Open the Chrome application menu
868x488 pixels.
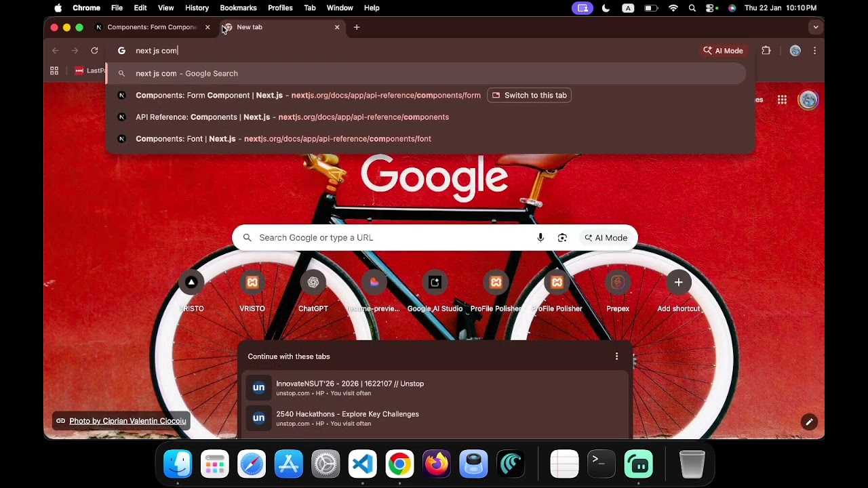[86, 8]
